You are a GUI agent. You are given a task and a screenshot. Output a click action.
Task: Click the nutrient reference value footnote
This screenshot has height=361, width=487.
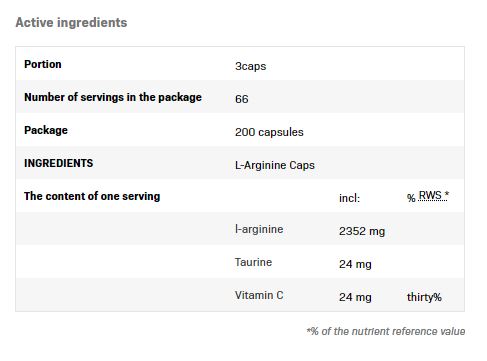point(386,331)
